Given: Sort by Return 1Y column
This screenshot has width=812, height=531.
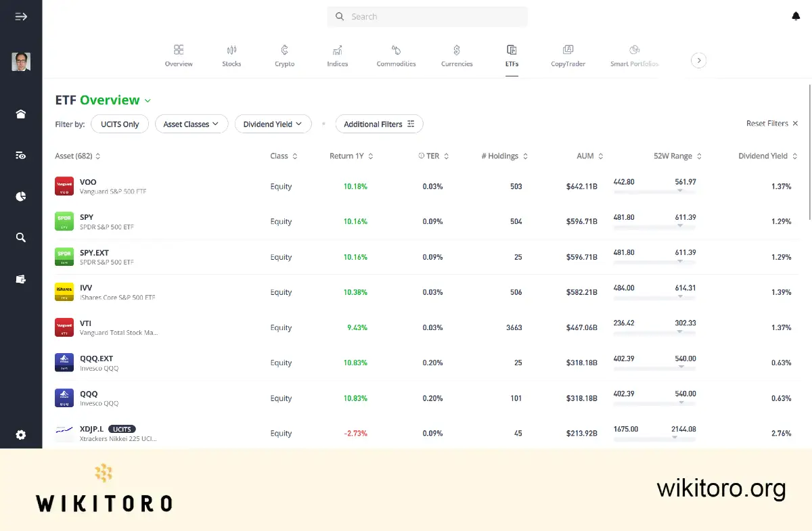Looking at the screenshot, I should coord(351,156).
